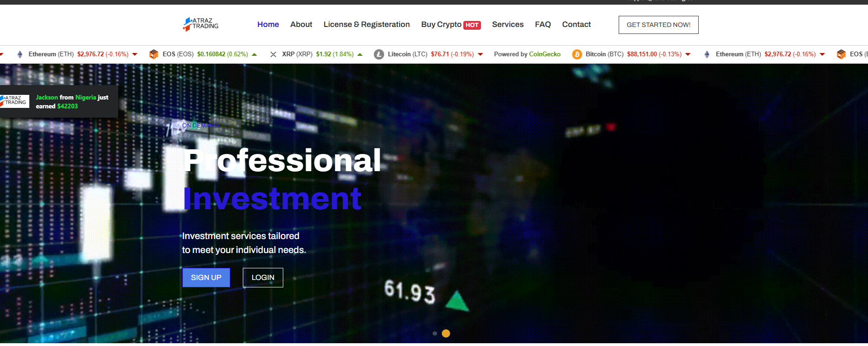Click the XRP icon in ticker
Screen dimensions: 868x346
click(x=274, y=54)
